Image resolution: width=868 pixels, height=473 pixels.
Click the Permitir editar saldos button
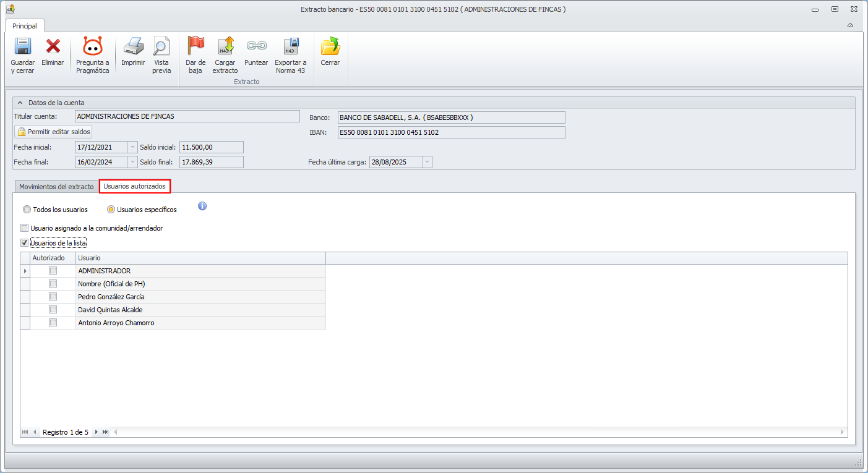pos(53,132)
